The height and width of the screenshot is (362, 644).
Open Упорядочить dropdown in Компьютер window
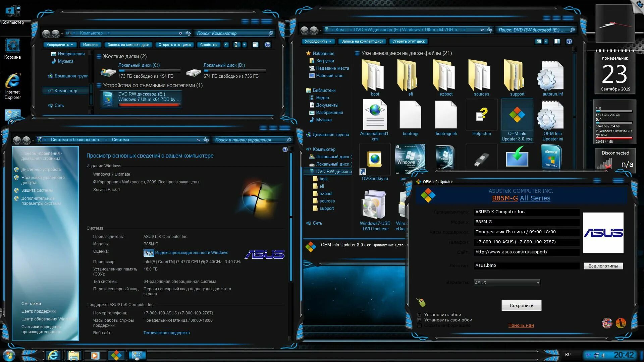point(60,45)
